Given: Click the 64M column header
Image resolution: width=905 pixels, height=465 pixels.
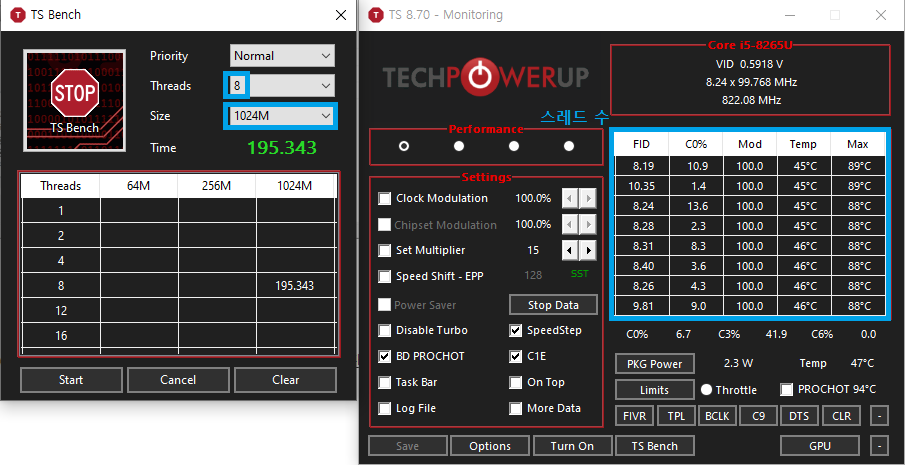Looking at the screenshot, I should point(139,186).
